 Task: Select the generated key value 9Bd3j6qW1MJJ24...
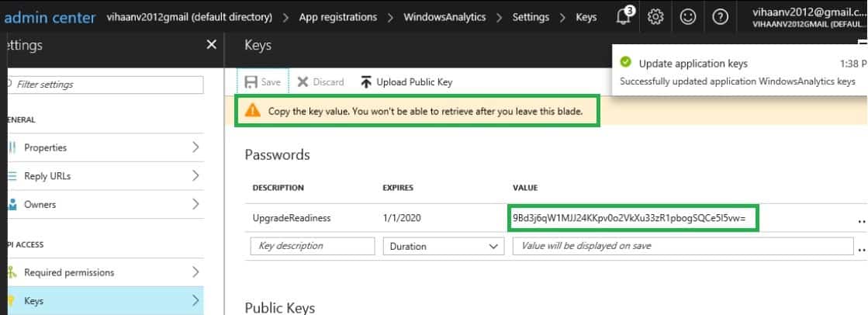point(629,218)
